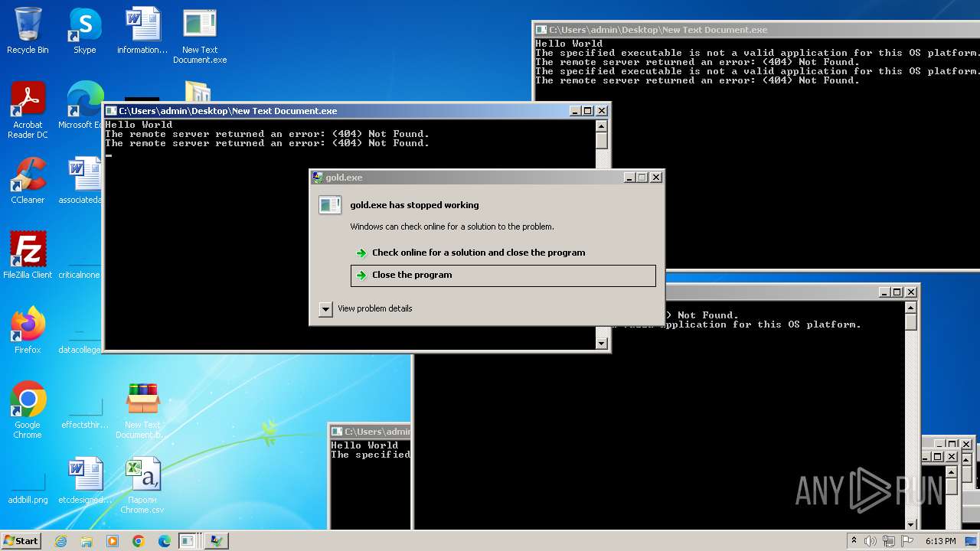Open the Action Center flag icon
Viewport: 980px width, 551px height.
pos(906,541)
